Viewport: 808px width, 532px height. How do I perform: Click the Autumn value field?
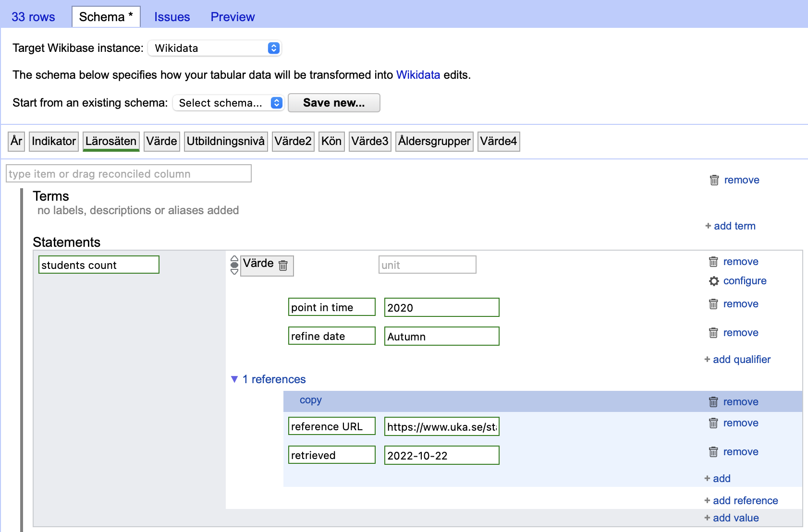(442, 337)
